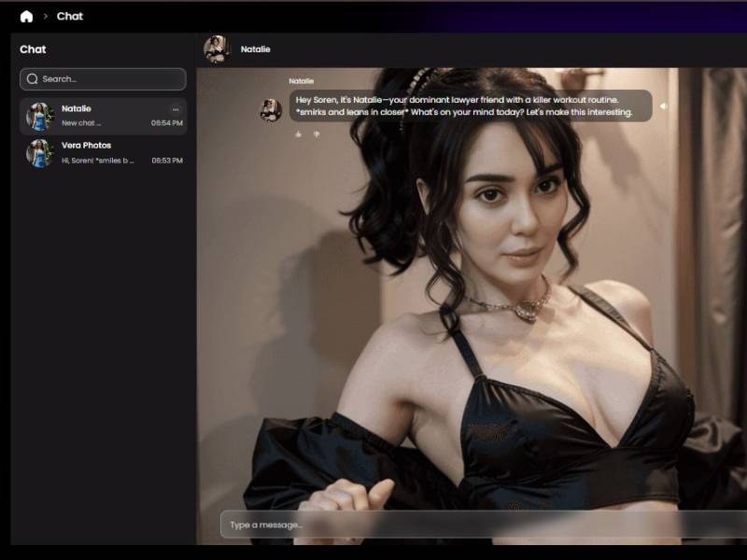Open the three-dot menu on Natalie chat

(x=175, y=109)
